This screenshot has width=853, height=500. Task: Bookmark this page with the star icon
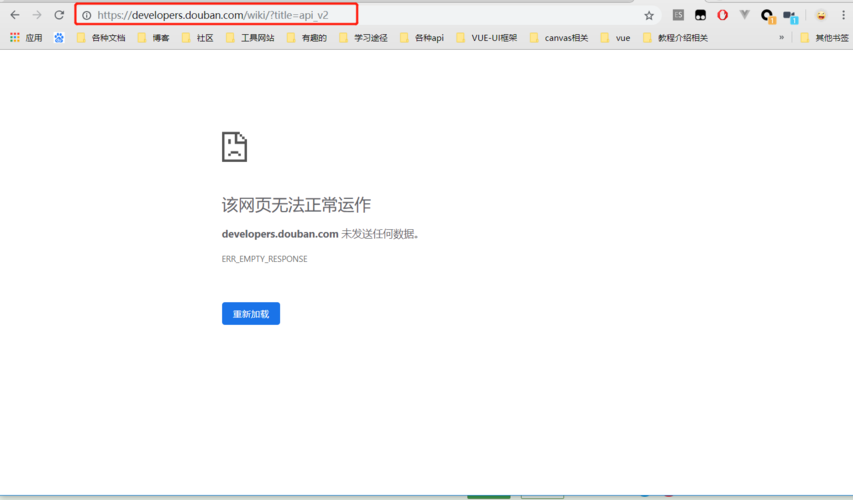click(649, 15)
